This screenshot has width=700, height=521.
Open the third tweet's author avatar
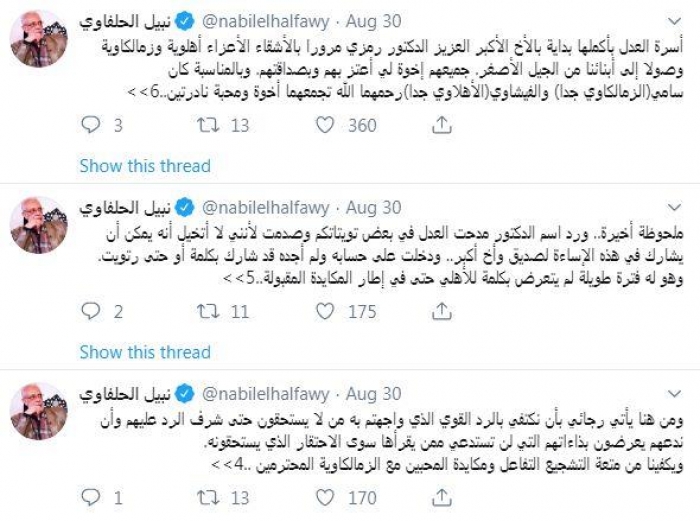pos(38,410)
